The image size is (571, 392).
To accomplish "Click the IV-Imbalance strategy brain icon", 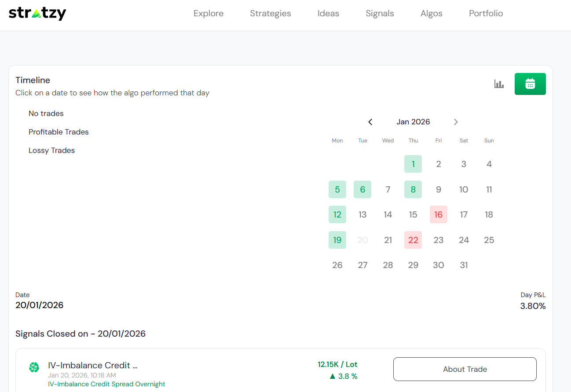I will click(34, 367).
